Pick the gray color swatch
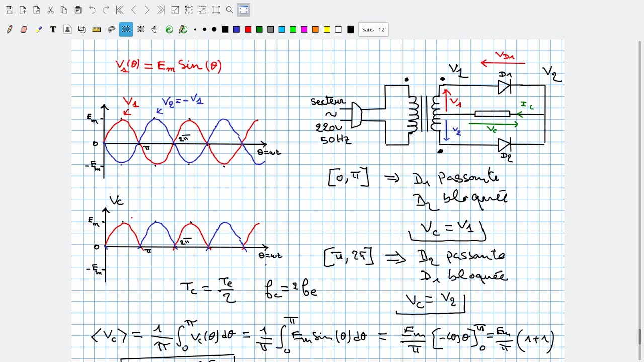Viewport: 644px width, 362px height. click(x=270, y=30)
